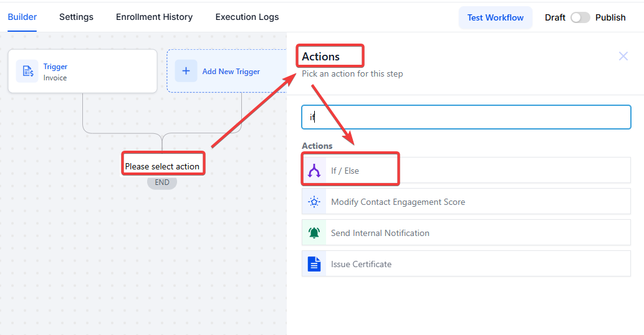Viewport: 644px width, 335px height.
Task: Pick the Send Internal Notification action
Action: click(466, 232)
